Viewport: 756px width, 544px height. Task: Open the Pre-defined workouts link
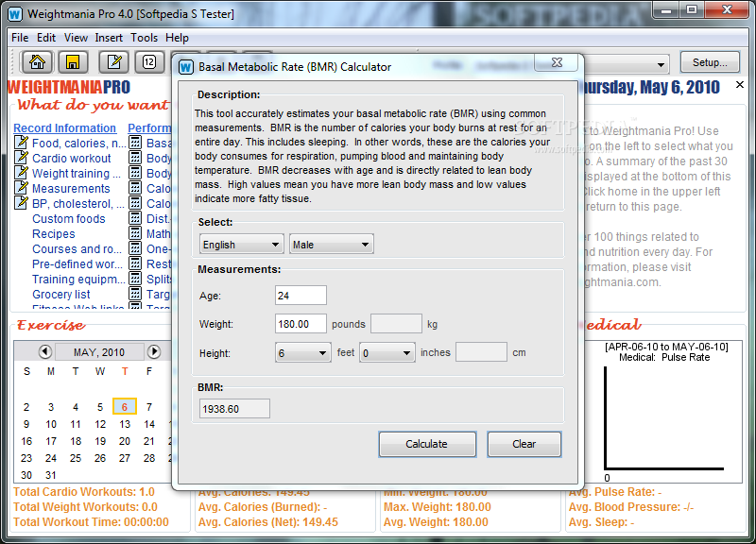click(77, 264)
